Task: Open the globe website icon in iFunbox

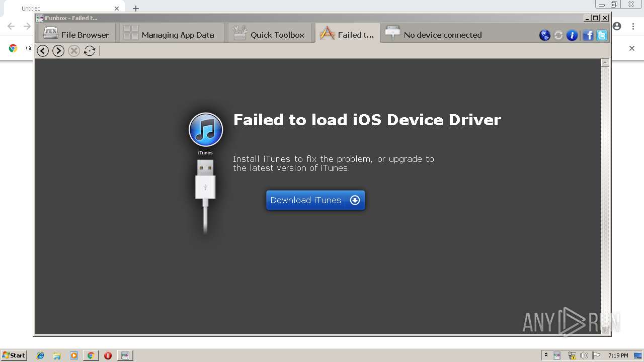Action: 544,35
